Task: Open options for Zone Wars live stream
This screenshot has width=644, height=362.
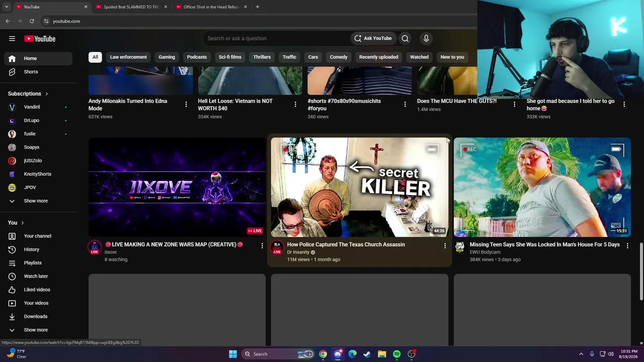Action: 262,245
